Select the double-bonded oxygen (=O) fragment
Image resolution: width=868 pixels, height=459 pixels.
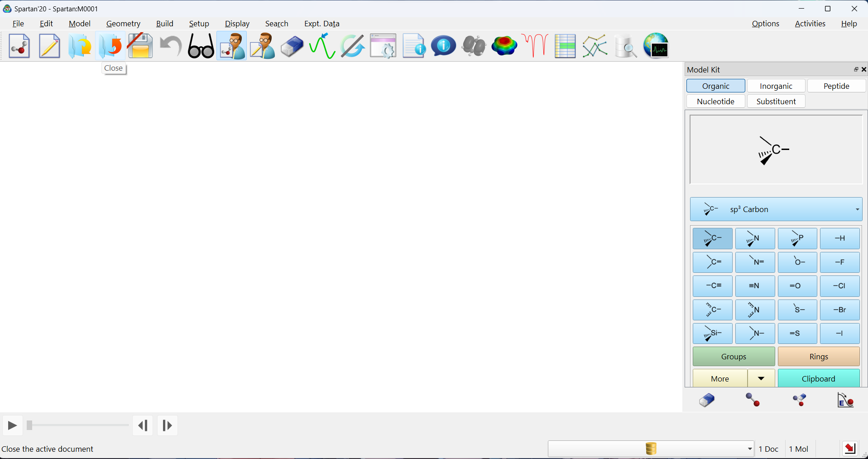pos(797,286)
